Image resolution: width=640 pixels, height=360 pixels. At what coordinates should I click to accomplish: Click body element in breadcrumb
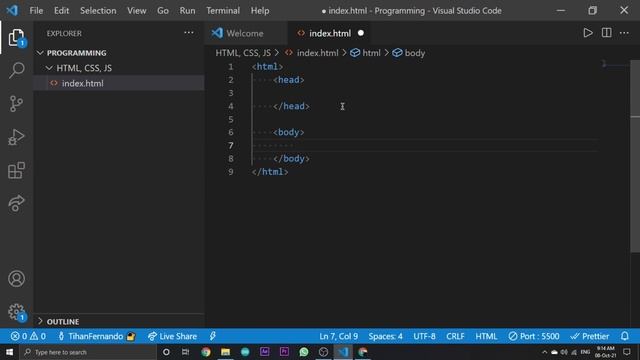pyautogui.click(x=415, y=53)
